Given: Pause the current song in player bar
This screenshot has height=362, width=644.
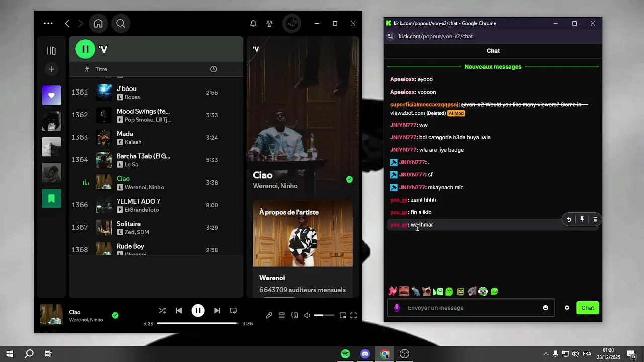Looking at the screenshot, I should pyautogui.click(x=198, y=311).
